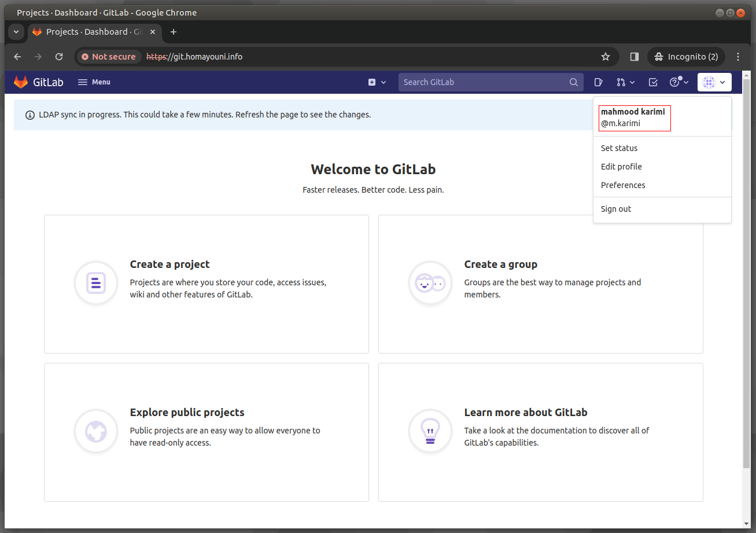The width and height of the screenshot is (756, 533).
Task: Toggle the user avatar dropdown
Action: (714, 82)
